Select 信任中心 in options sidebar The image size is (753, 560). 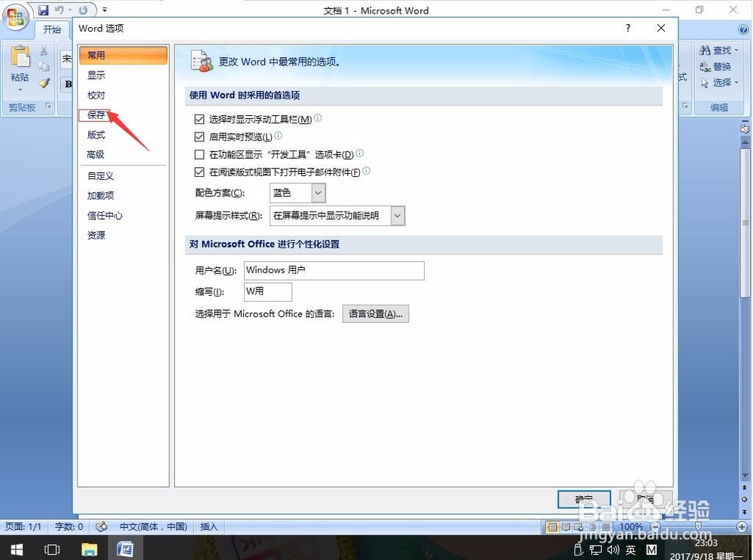[x=123, y=216]
